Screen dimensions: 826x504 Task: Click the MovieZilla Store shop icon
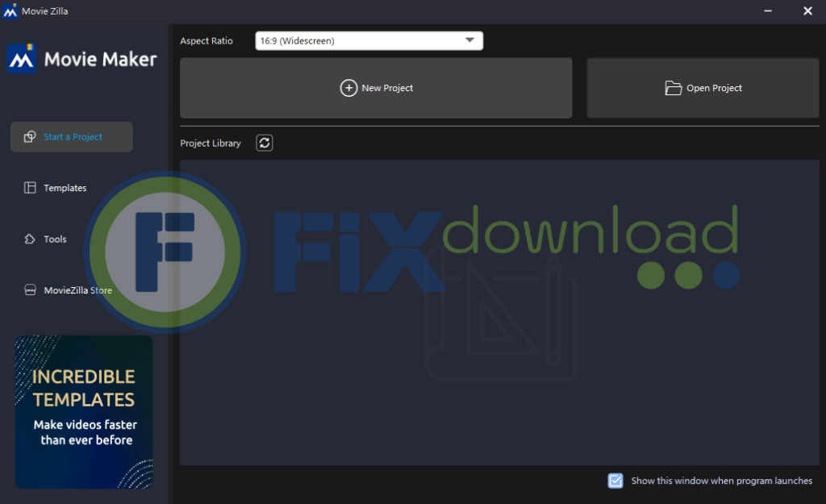[30, 290]
